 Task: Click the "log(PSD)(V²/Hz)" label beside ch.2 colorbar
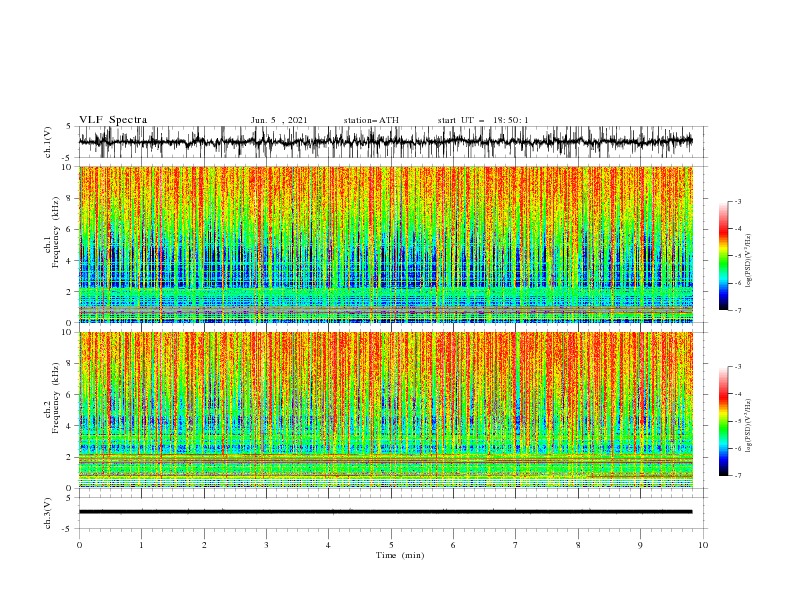pos(749,426)
